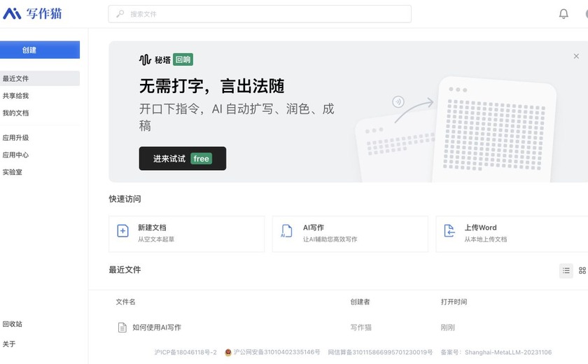Open the 上传Word card

point(512,234)
